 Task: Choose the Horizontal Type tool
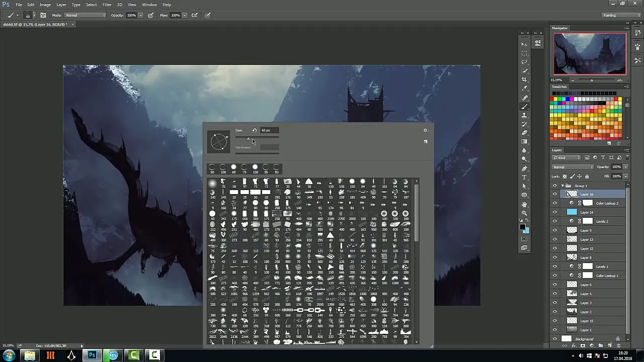point(524,177)
